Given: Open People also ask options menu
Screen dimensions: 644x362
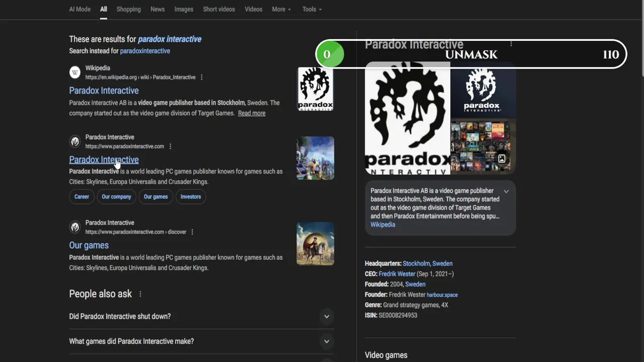Looking at the screenshot, I should [x=140, y=294].
